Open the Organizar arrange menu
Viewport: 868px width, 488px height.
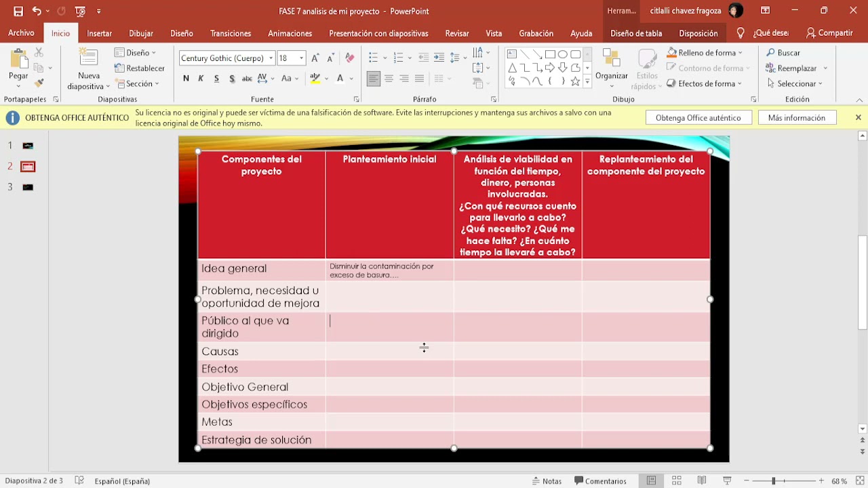coord(612,68)
